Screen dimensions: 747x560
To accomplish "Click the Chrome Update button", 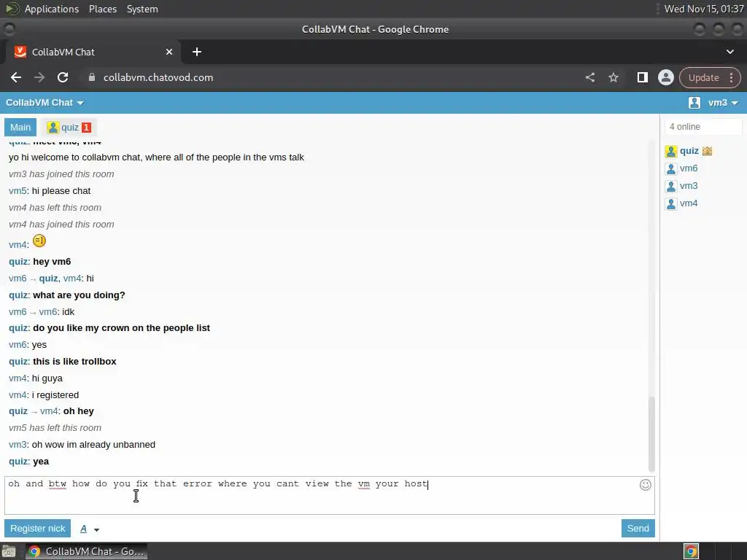I will pyautogui.click(x=704, y=77).
